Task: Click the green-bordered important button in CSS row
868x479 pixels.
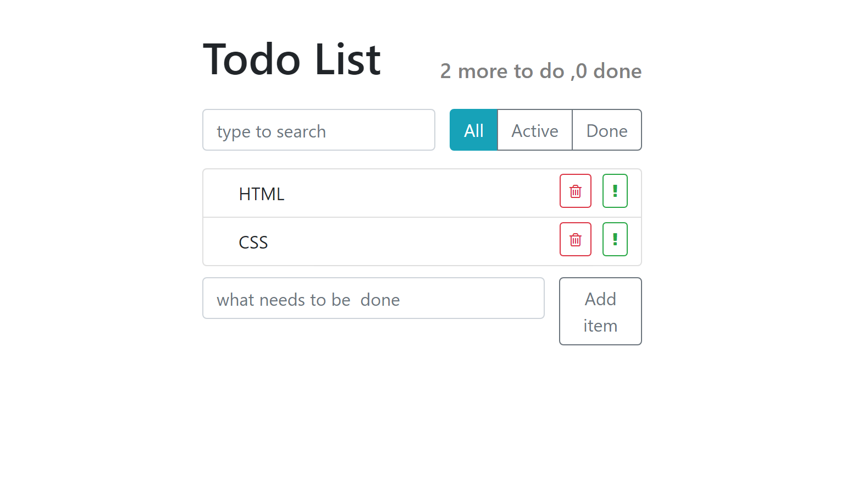Action: 615,240
